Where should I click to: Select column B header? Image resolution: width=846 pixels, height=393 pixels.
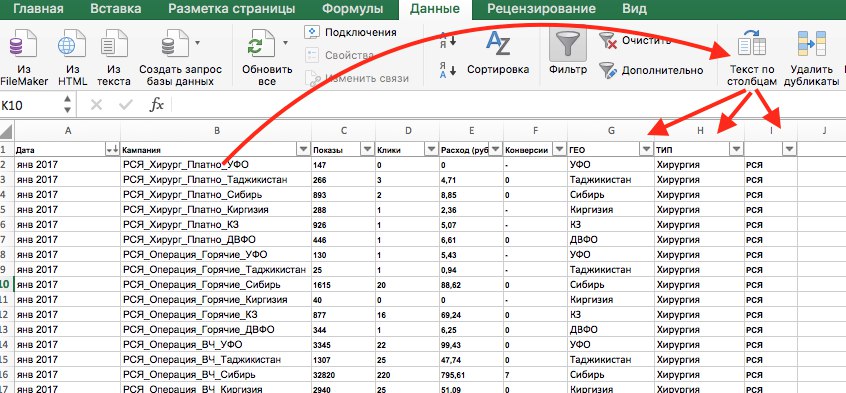point(216,131)
